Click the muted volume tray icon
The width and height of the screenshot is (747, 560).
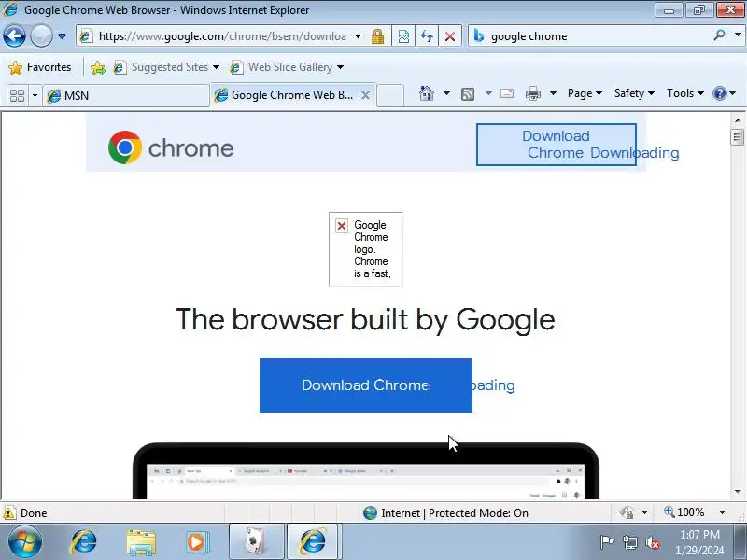pyautogui.click(x=652, y=542)
